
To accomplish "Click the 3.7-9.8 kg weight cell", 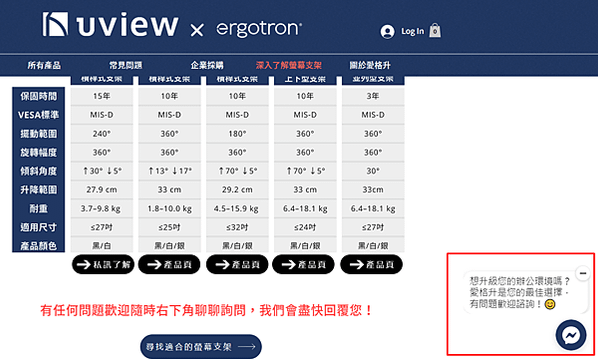I will point(101,209).
